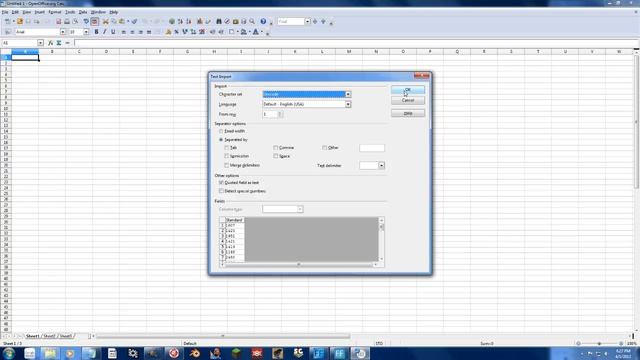Image resolution: width=640 pixels, height=360 pixels.
Task: Click the Background Color icon
Action: 244,32
